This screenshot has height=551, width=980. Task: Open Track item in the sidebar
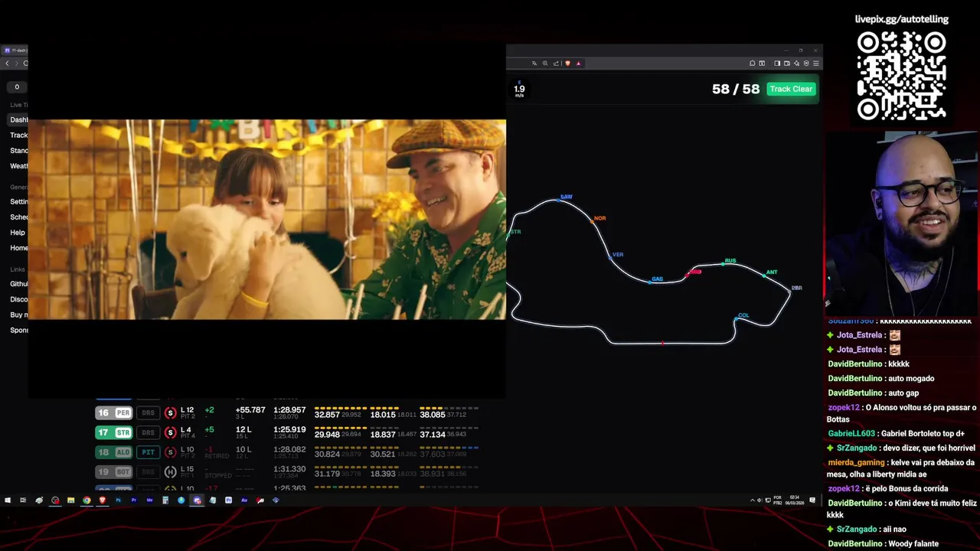click(x=18, y=135)
